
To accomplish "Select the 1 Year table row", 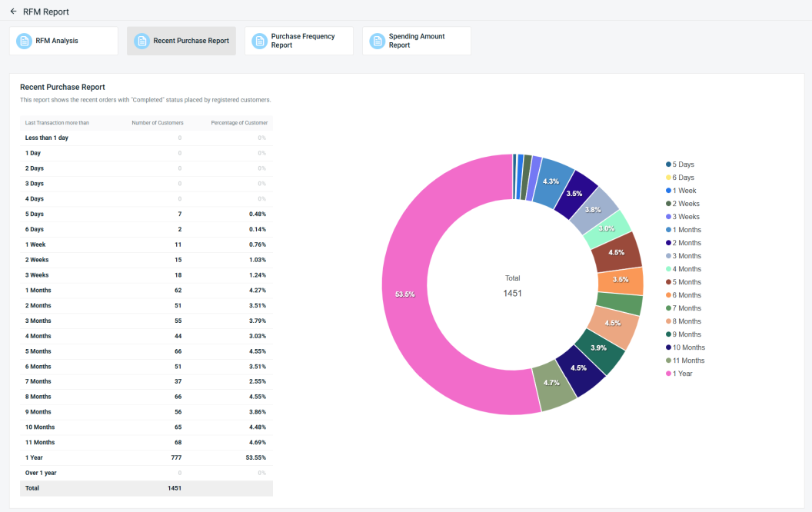I will (x=146, y=457).
